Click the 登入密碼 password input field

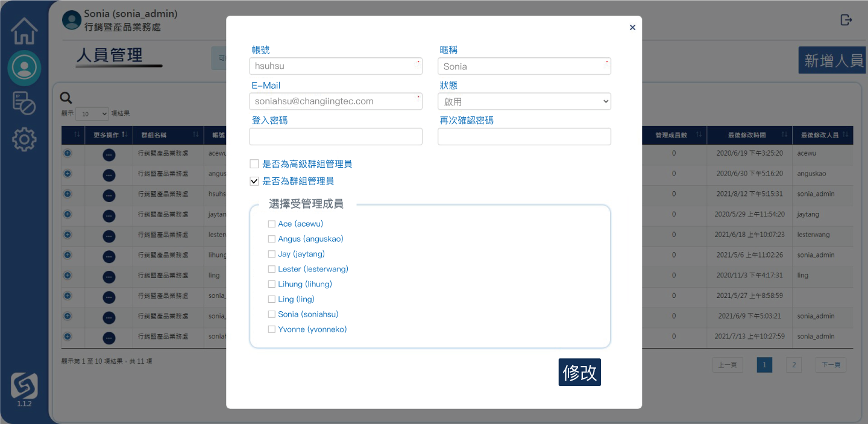point(336,137)
